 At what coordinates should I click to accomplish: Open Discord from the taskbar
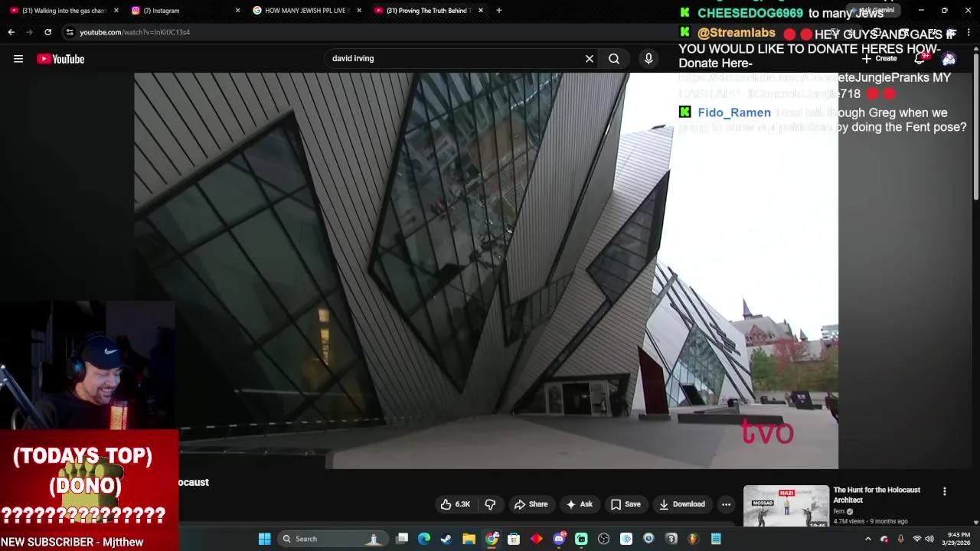pos(559,539)
